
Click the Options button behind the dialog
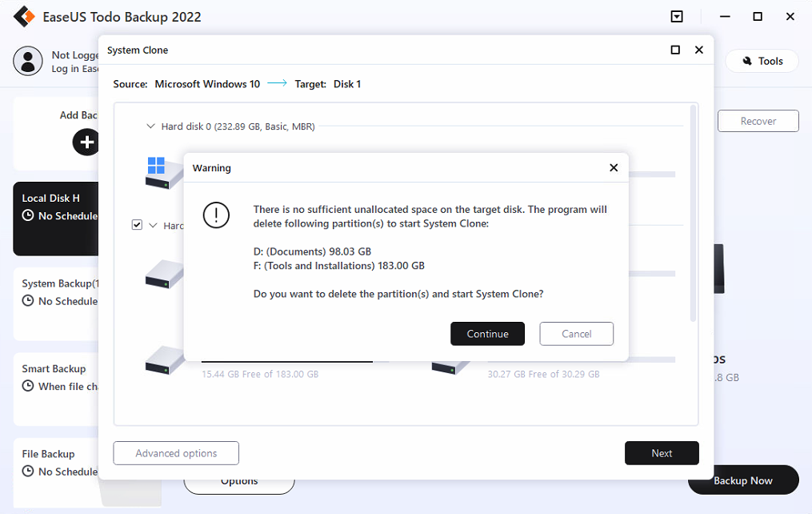tap(239, 481)
